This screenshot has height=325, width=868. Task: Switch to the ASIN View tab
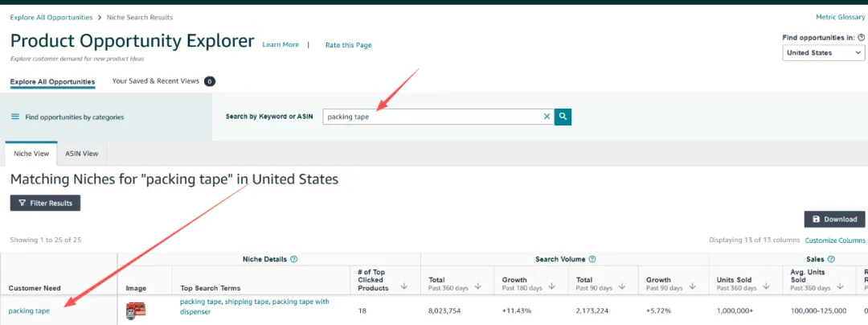point(82,153)
